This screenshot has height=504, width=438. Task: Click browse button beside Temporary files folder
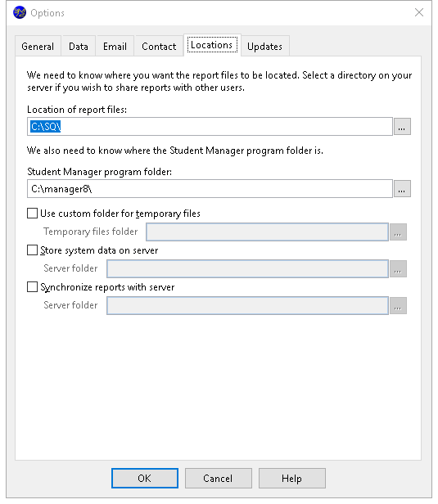tap(398, 232)
